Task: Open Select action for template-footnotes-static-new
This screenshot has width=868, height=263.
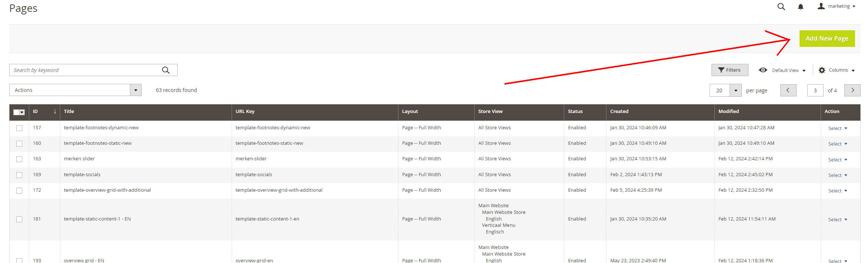Action: [x=837, y=144]
